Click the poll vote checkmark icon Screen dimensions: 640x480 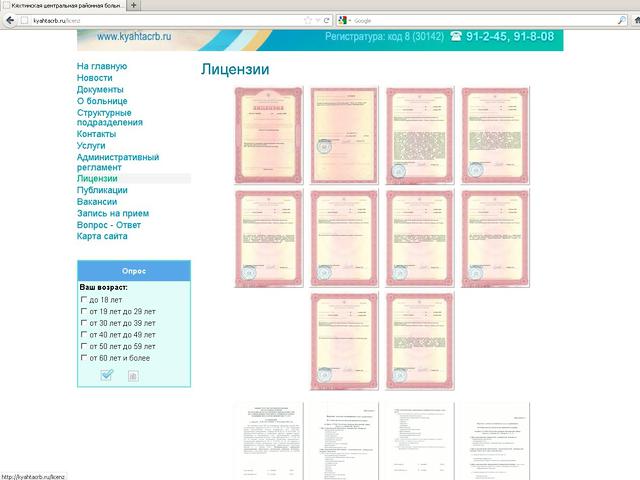[x=107, y=375]
